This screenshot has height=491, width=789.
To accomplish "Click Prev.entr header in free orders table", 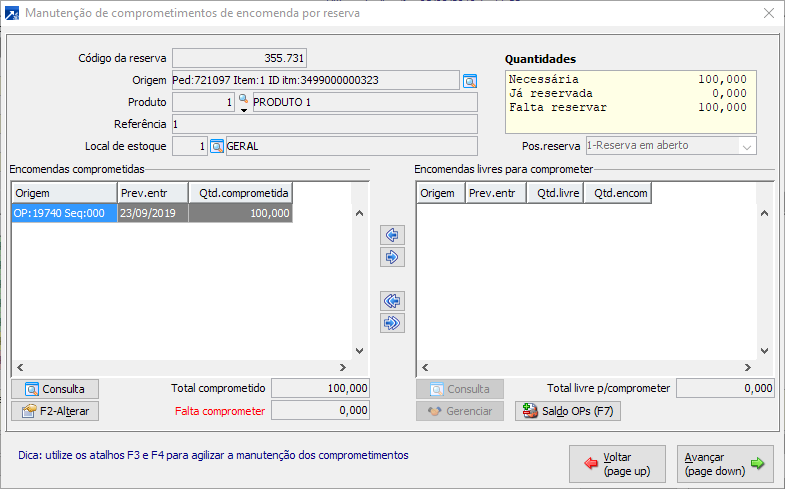I will point(496,193).
